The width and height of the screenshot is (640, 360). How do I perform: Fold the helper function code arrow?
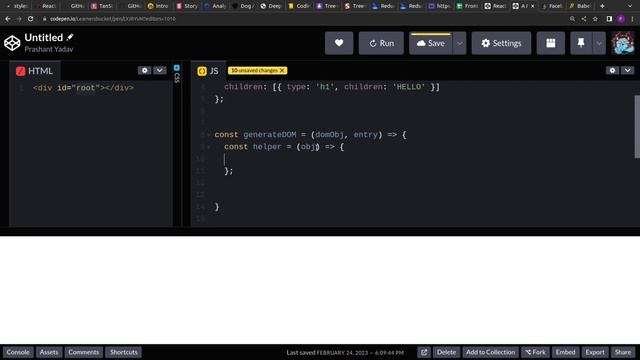pyautogui.click(x=209, y=147)
